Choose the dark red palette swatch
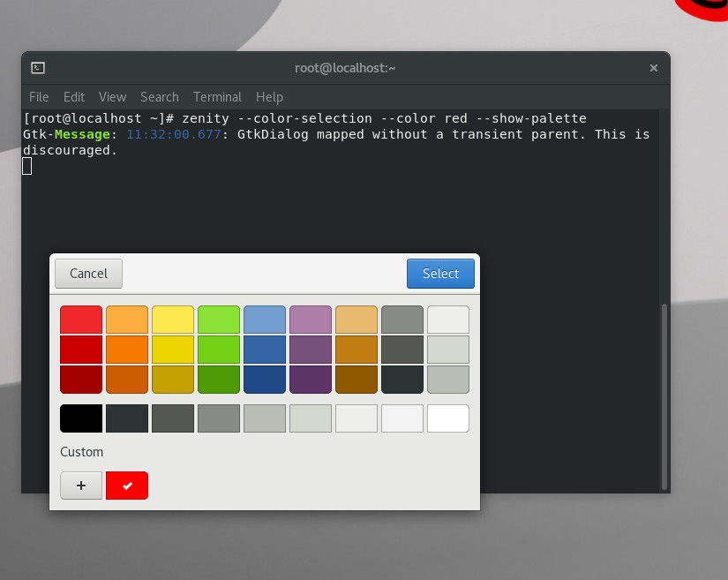Screen dimensions: 728x580 tap(81, 380)
